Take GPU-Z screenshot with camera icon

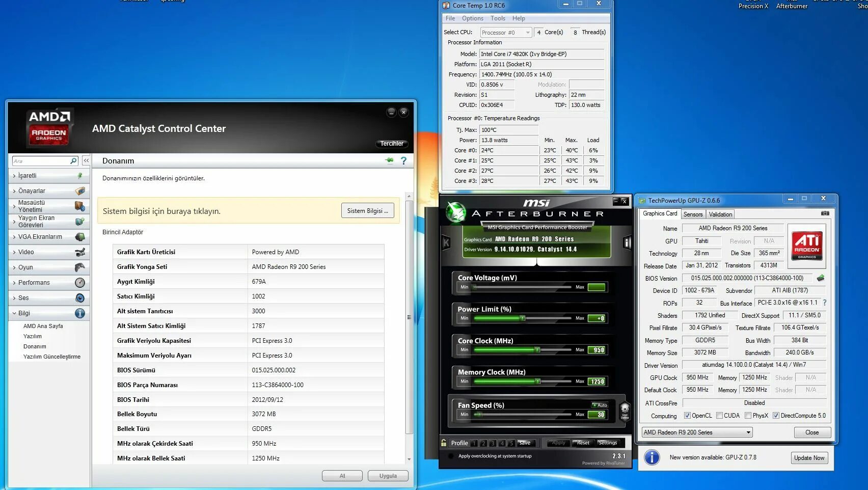click(x=825, y=213)
